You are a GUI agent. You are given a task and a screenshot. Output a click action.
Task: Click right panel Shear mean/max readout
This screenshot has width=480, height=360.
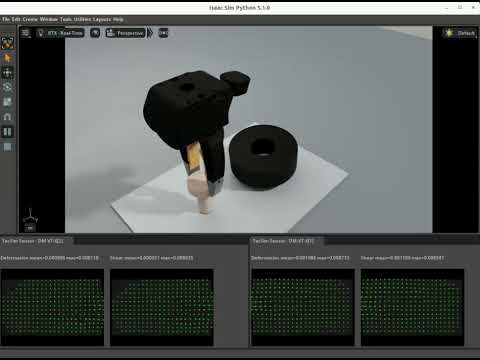point(402,258)
